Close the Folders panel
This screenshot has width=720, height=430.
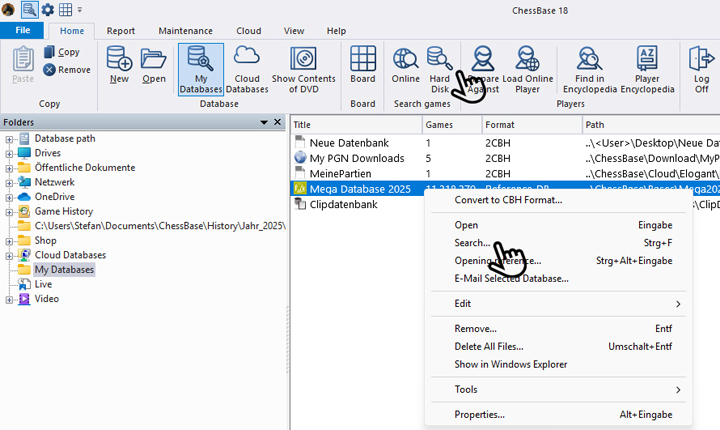277,122
